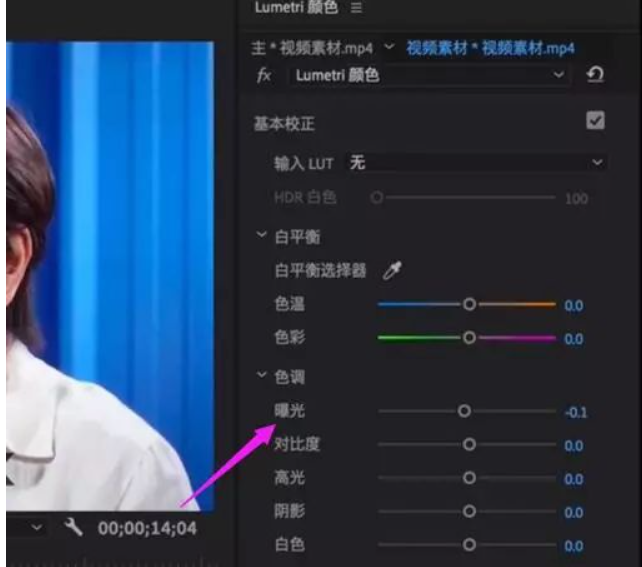
Task: Click the 高光 value 0.0
Action: [x=574, y=479]
